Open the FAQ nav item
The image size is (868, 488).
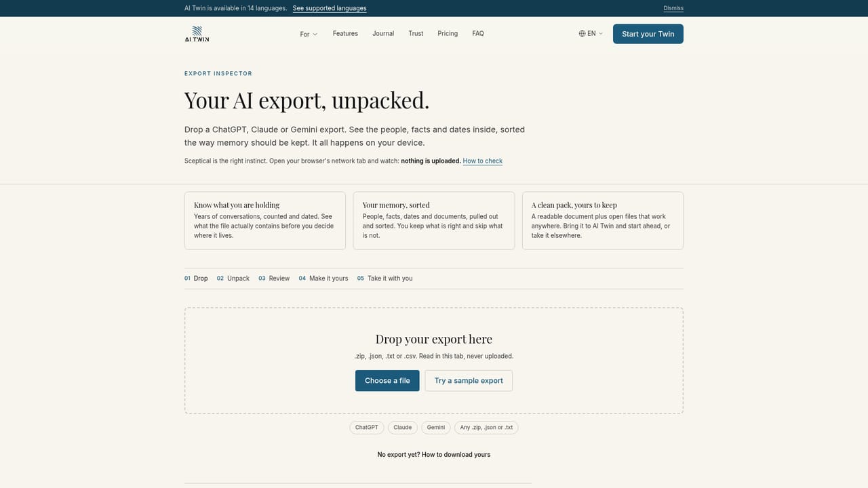pyautogui.click(x=478, y=33)
